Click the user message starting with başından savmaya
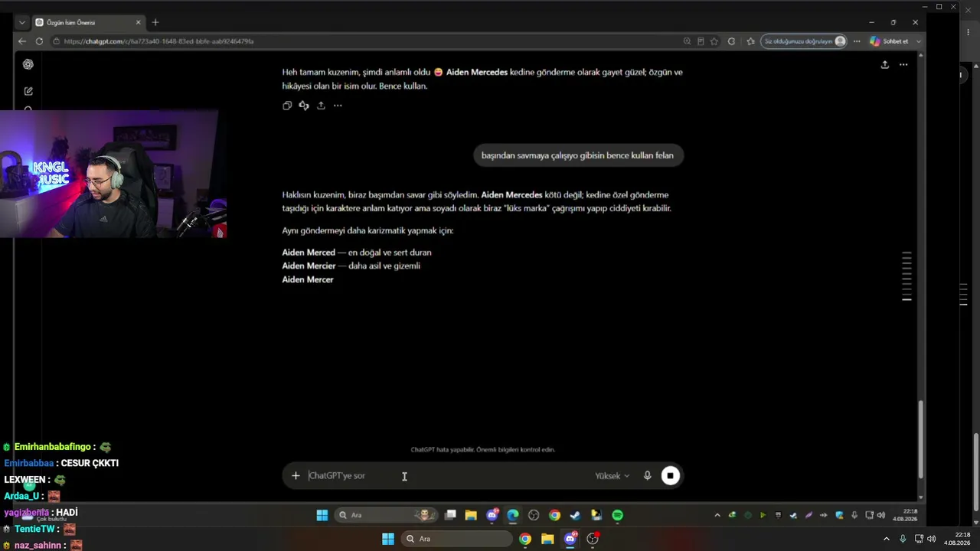The image size is (980, 551). pyautogui.click(x=577, y=155)
